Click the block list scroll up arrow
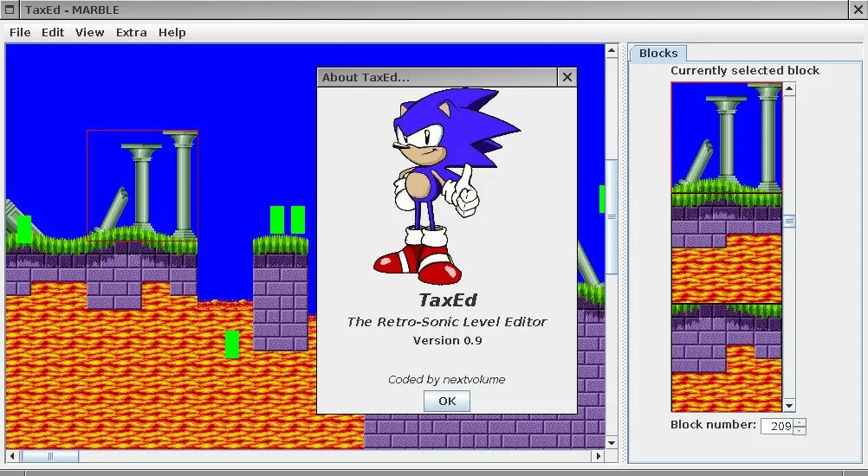Image resolution: width=868 pixels, height=476 pixels. coord(789,89)
